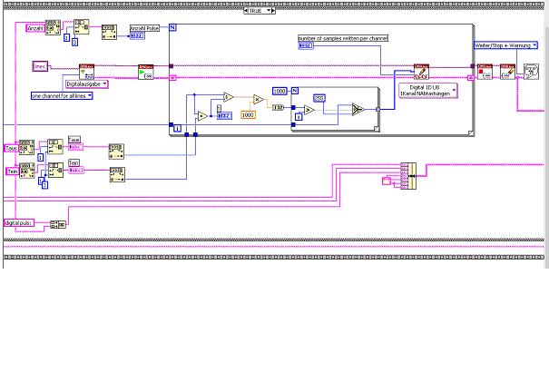Select the DAQmx Start Task VI

tap(146, 72)
